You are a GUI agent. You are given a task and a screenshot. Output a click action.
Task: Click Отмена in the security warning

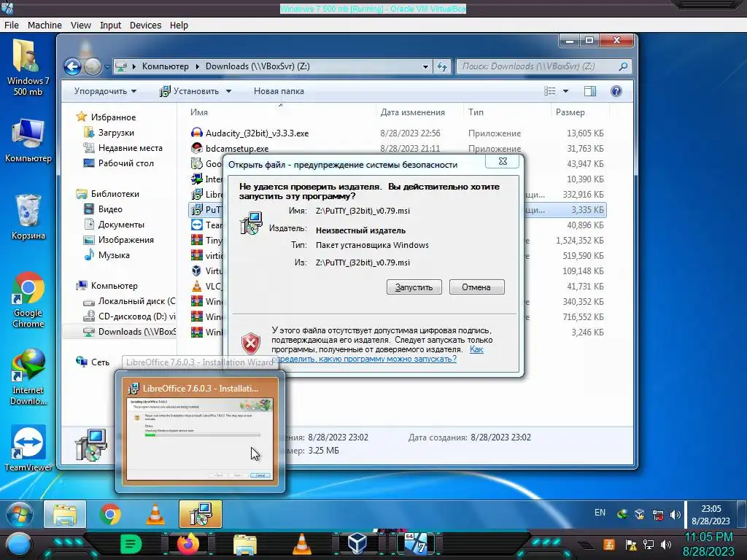(x=476, y=287)
